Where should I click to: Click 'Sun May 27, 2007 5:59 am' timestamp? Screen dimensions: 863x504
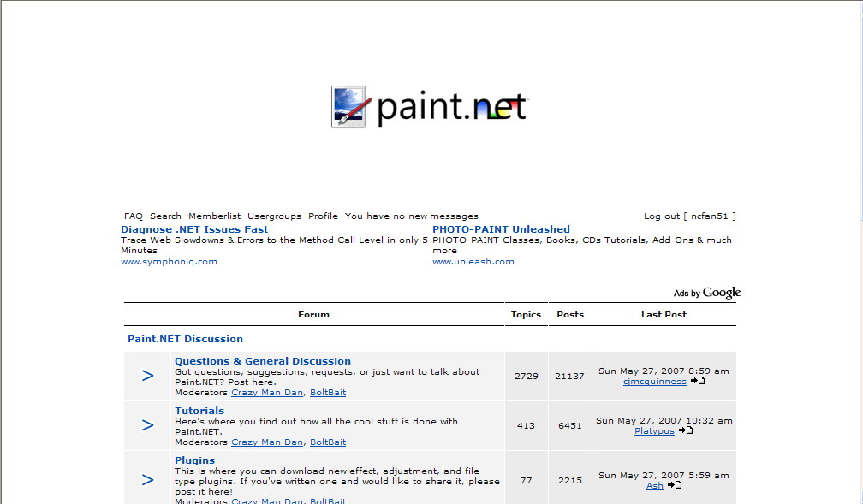coord(664,476)
